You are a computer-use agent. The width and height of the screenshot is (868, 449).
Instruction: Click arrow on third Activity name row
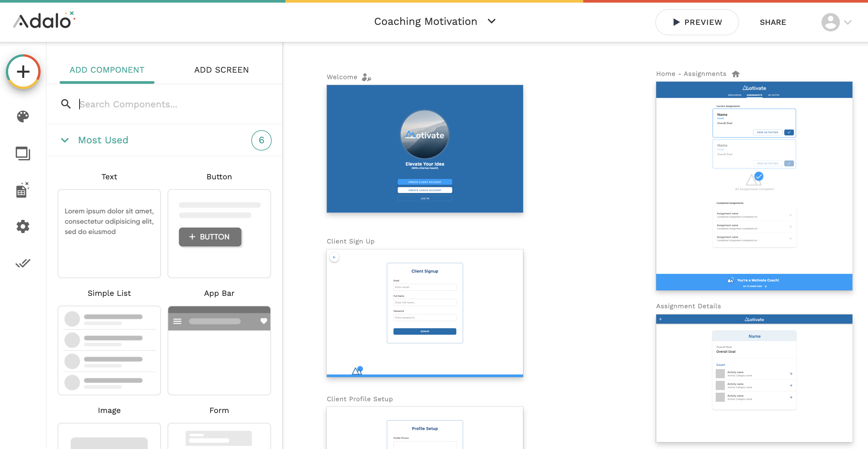pos(790,397)
